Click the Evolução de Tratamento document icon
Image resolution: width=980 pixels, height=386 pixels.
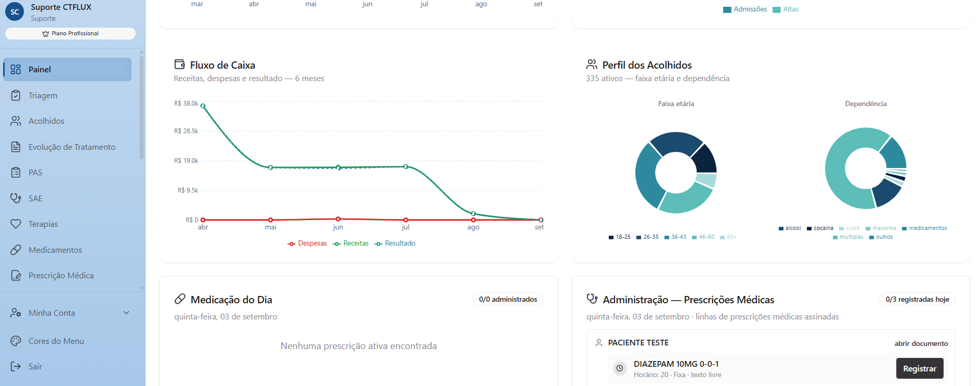[x=16, y=147]
